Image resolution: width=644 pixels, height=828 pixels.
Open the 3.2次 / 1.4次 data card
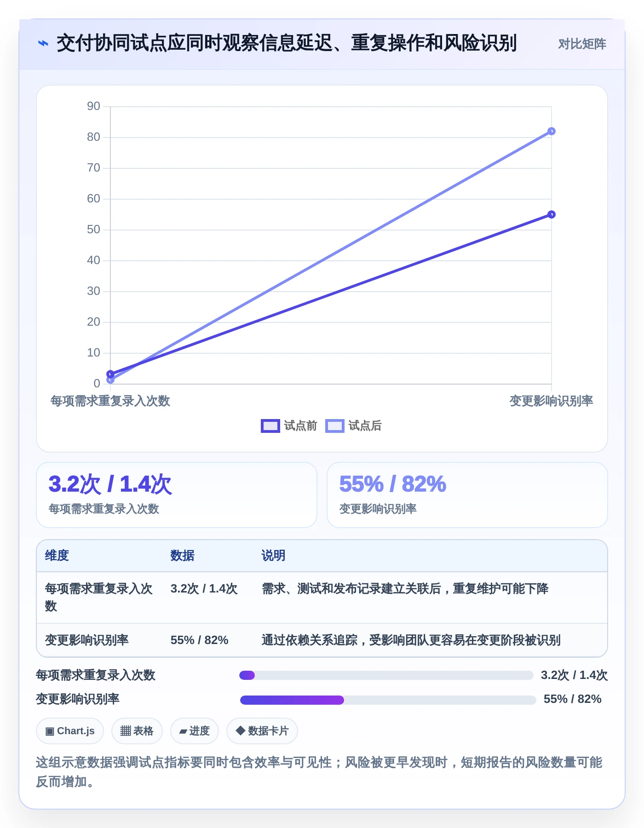tap(177, 495)
